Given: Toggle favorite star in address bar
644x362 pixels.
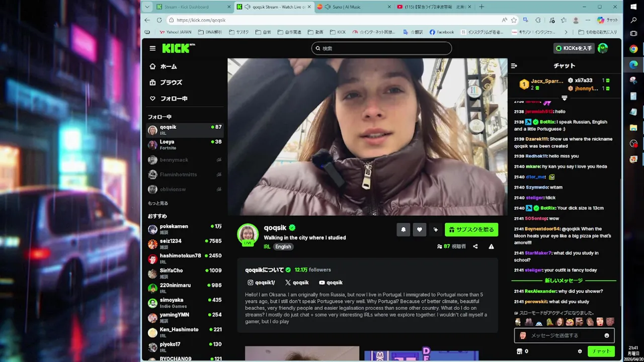Looking at the screenshot, I should coord(514,20).
